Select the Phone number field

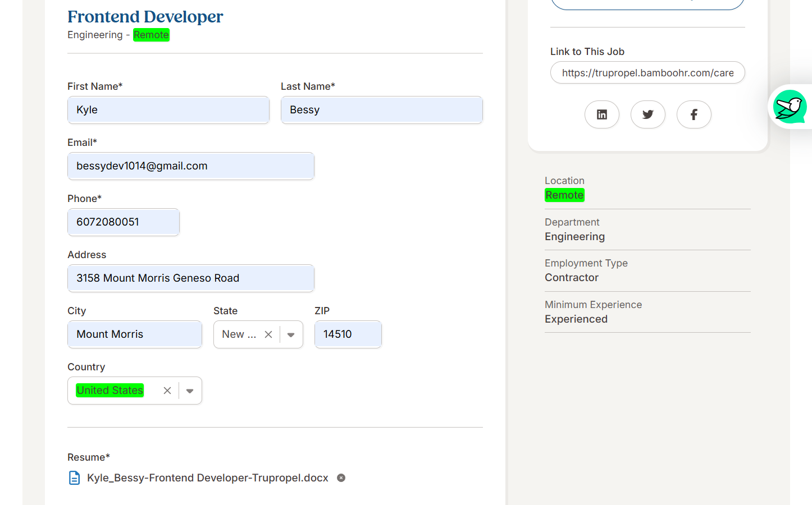pyautogui.click(x=123, y=222)
